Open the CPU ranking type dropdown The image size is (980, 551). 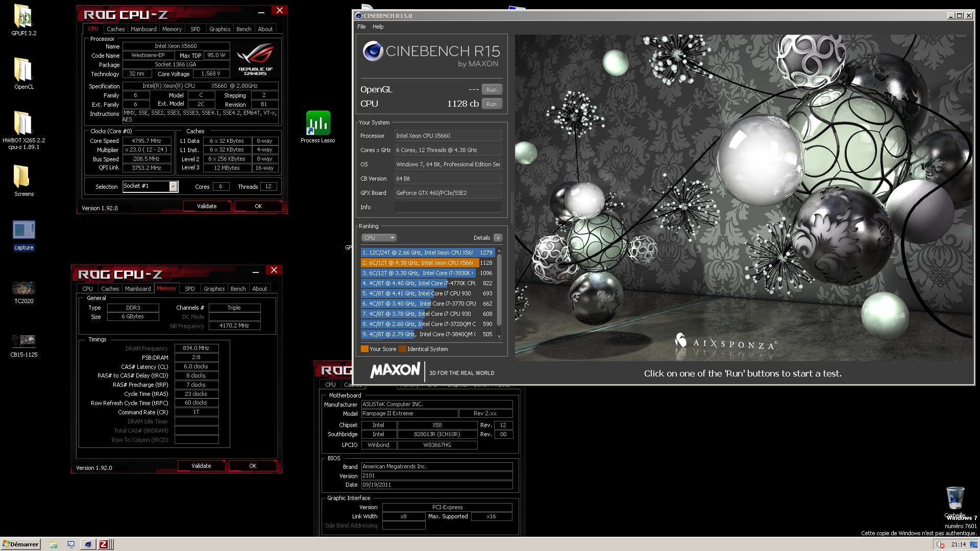tap(379, 238)
